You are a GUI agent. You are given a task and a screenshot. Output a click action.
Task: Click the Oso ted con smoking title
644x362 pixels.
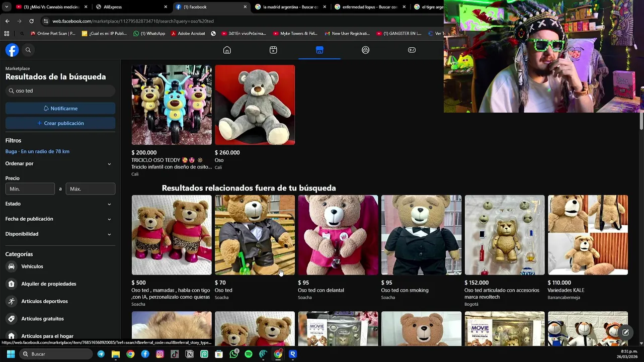[x=405, y=290]
